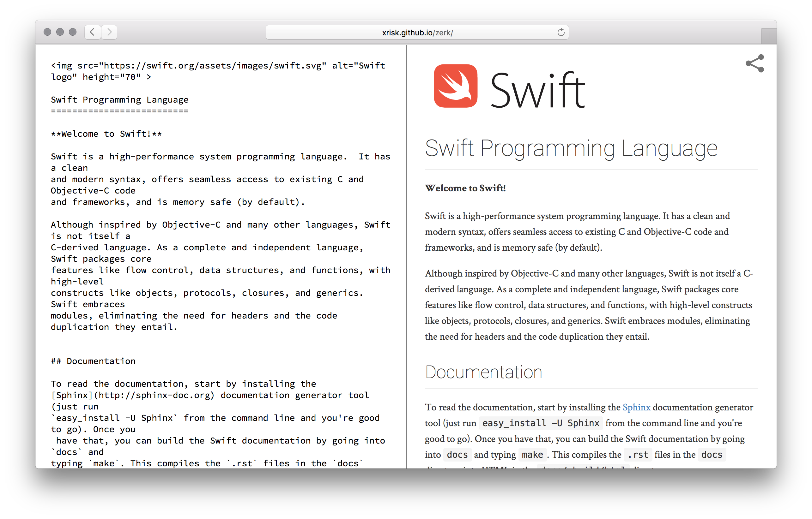
Task: Click the 'easy_install -U Sphinx' code in preview
Action: [541, 423]
